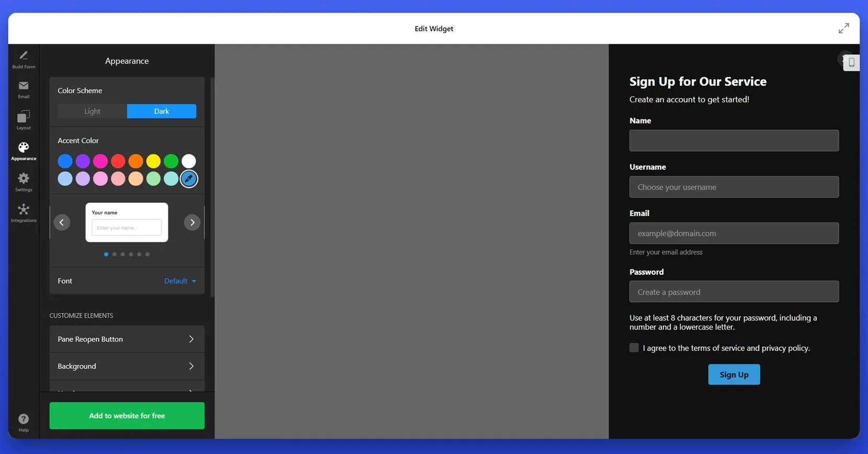Show next field style preview
This screenshot has width=868, height=454.
pos(192,223)
